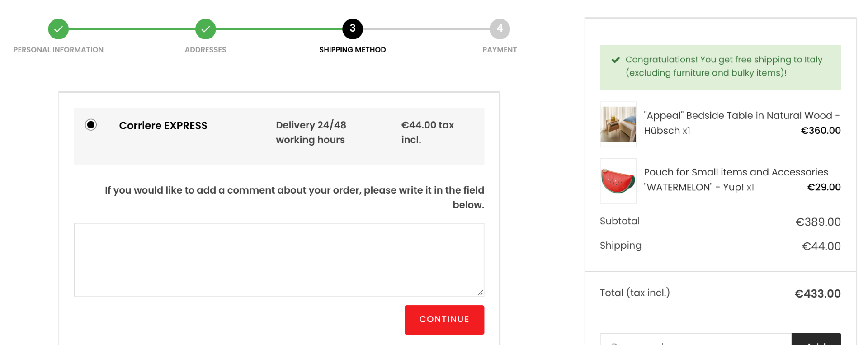Go back to Personal Information step label
Viewport: 868px width, 345px height.
click(58, 50)
